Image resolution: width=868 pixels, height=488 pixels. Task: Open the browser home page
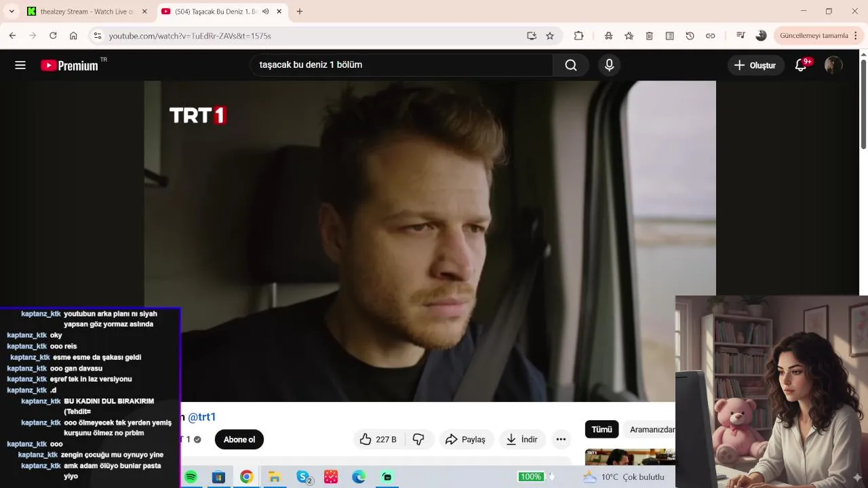pos(73,36)
